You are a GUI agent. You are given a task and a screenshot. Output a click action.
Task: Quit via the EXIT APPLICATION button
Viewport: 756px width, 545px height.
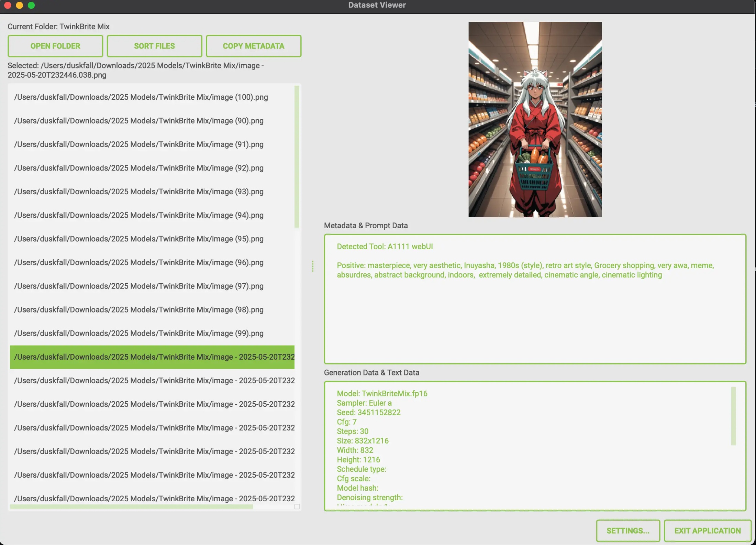click(x=708, y=531)
